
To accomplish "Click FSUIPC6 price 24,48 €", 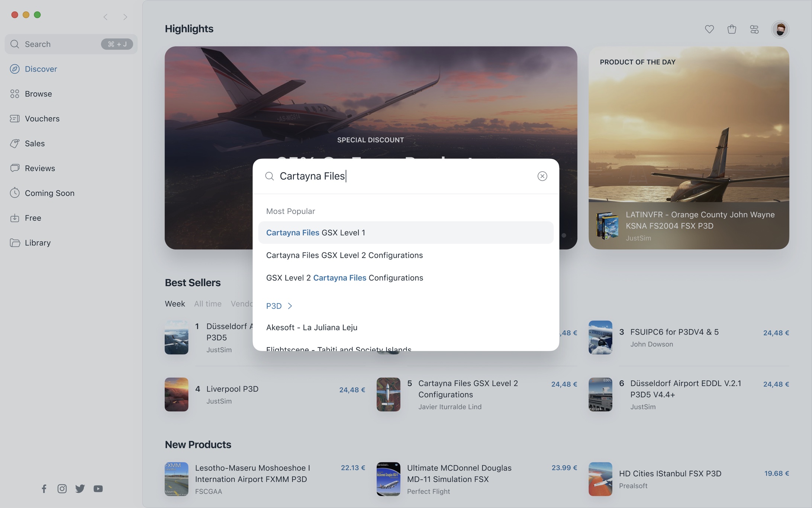I will 776,333.
